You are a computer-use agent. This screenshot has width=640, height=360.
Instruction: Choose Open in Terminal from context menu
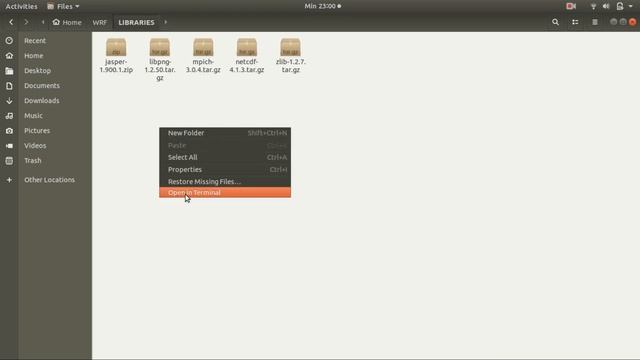(225, 193)
